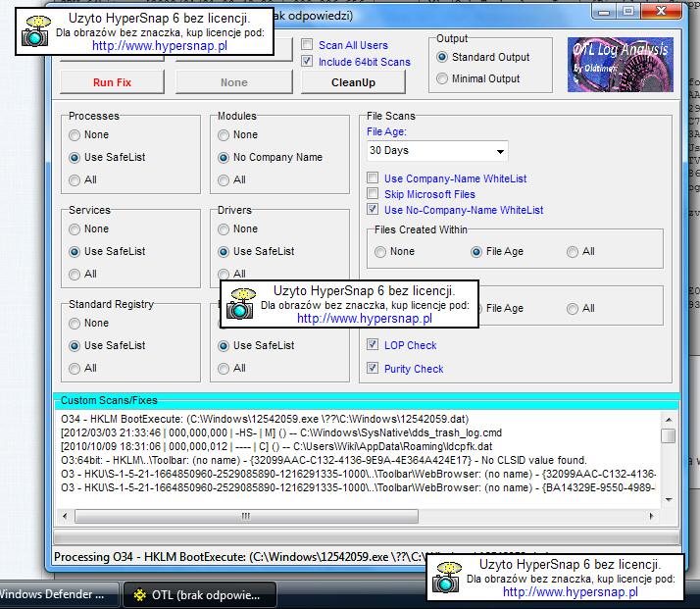700x609 pixels.
Task: Set Files Created Within to File Age
Action: pyautogui.click(x=476, y=252)
